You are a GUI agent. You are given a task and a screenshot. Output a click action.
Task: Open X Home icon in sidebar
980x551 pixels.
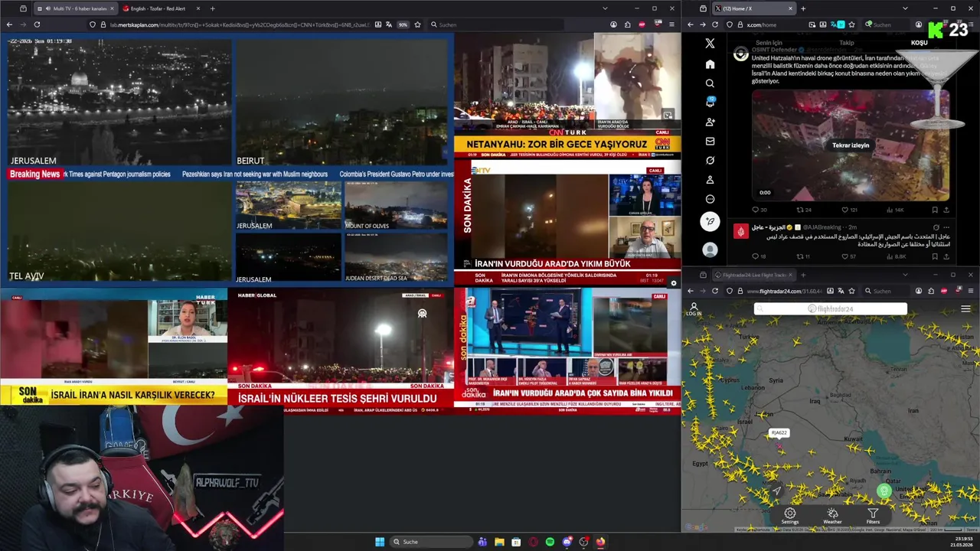coord(710,64)
